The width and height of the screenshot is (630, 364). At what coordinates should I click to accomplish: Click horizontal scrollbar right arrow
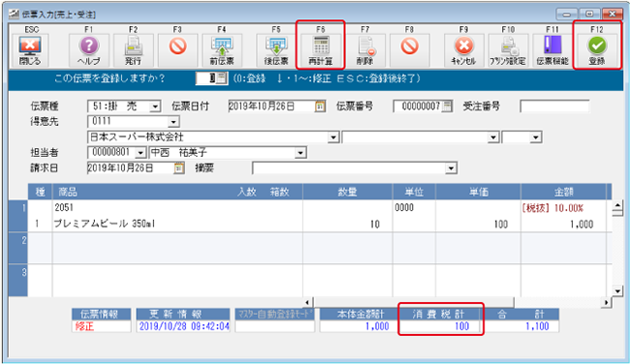(x=607, y=302)
